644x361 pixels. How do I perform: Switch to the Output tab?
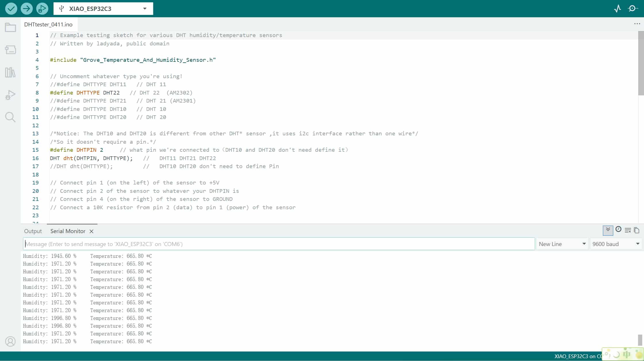[33, 231]
